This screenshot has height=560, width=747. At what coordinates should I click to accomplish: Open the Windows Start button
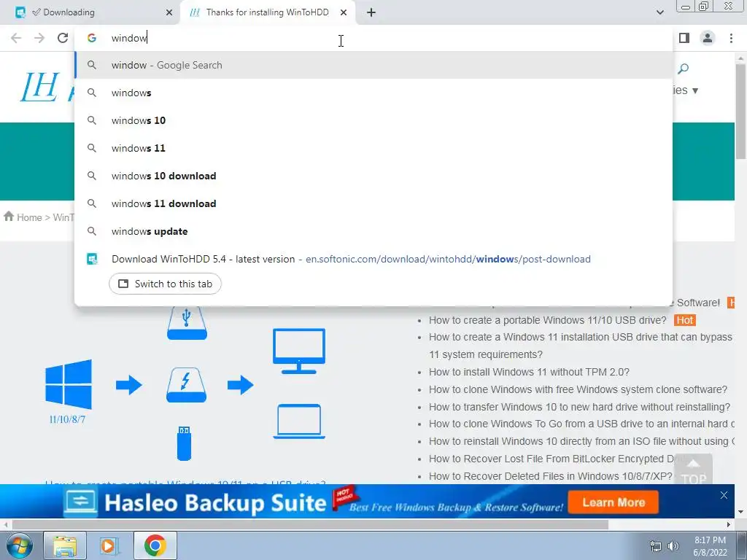point(20,545)
